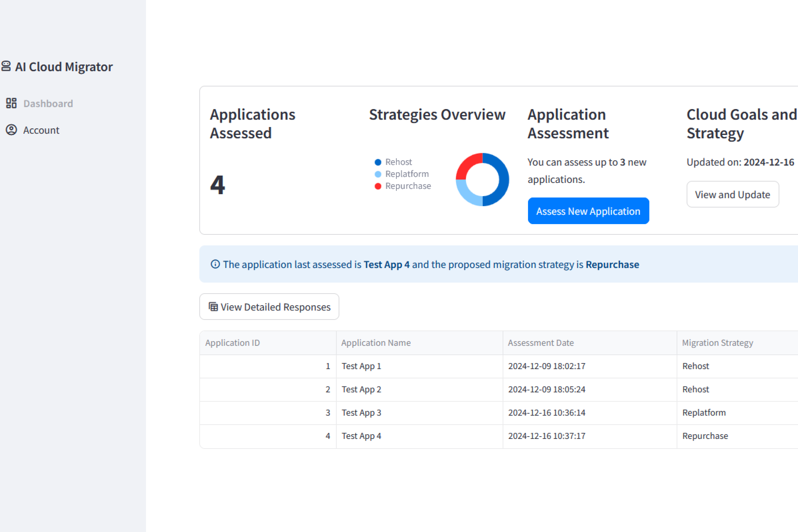Toggle the Rehost legend dot in Strategies Overview
This screenshot has width=798, height=532.
click(x=378, y=162)
